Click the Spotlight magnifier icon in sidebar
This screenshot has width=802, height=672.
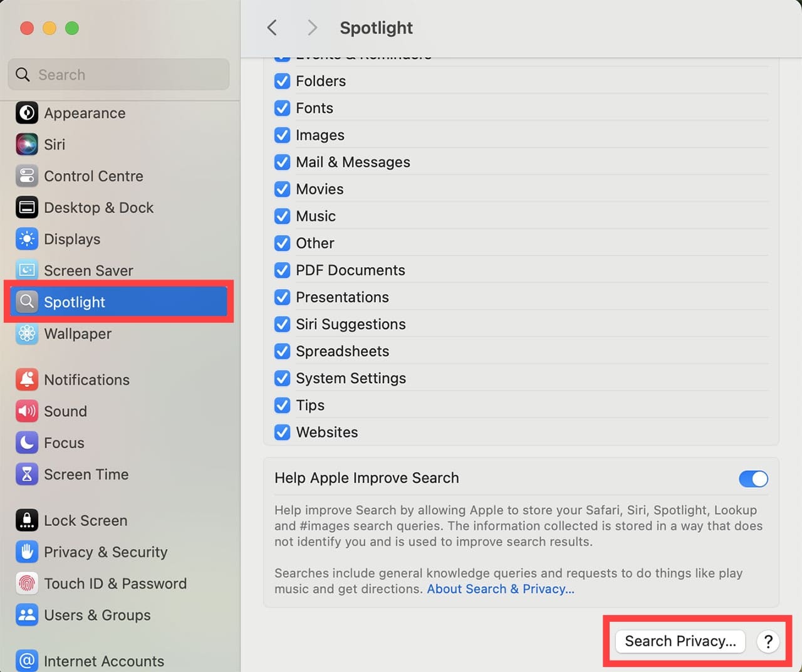[x=27, y=302]
